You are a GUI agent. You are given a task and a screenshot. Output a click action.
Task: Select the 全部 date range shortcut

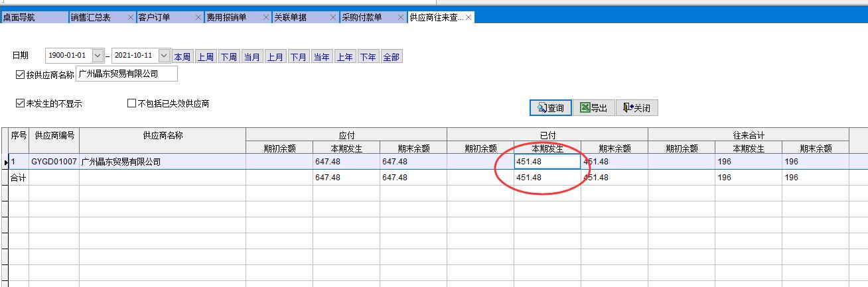(x=392, y=57)
